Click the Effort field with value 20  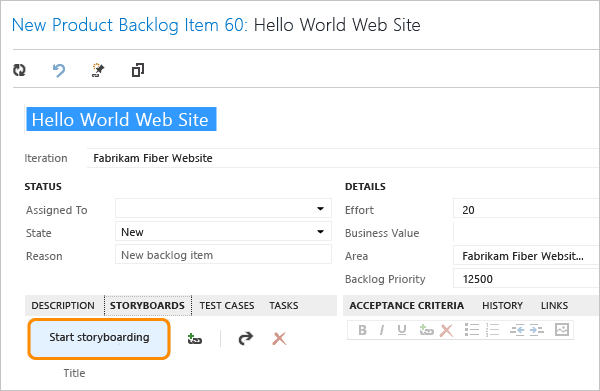point(526,210)
